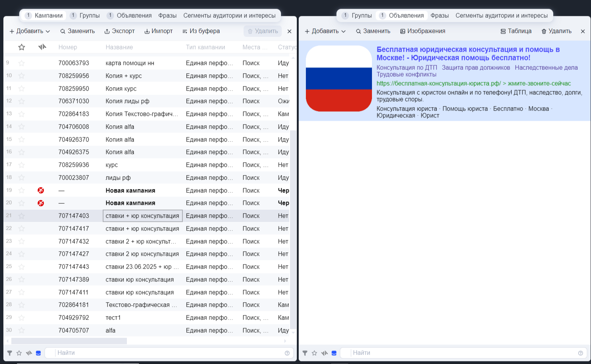Sort campaigns by the Номер column header
591x364 pixels.
click(x=68, y=47)
